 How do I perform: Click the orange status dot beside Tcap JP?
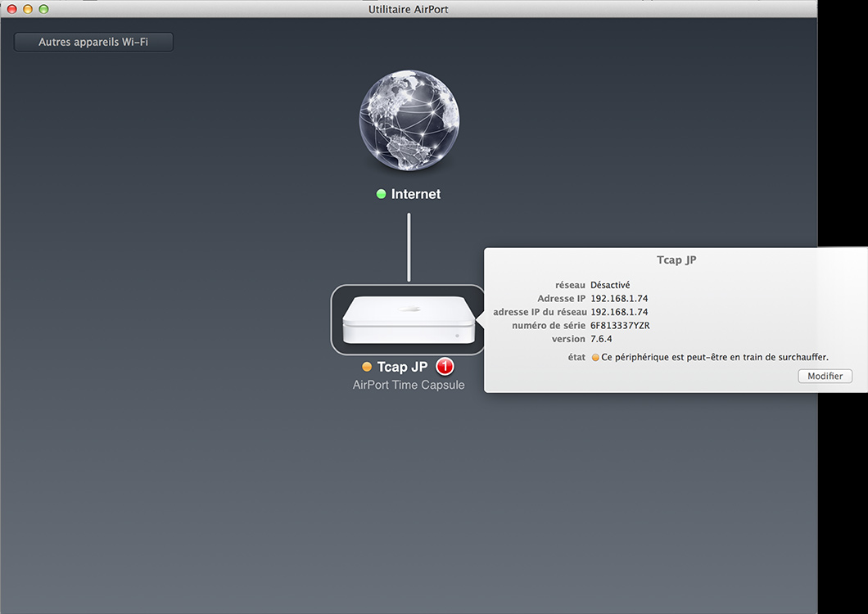367,367
